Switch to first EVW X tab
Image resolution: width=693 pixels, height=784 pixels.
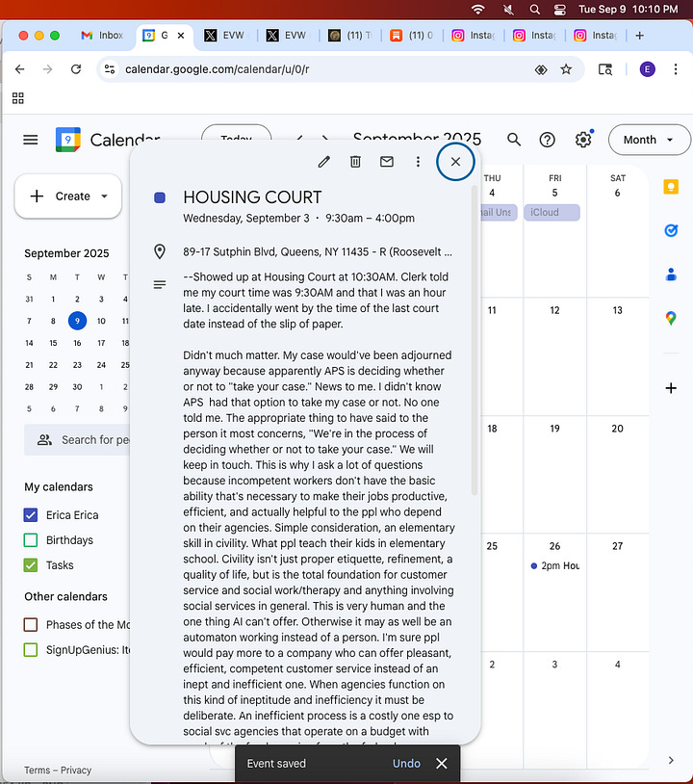(x=225, y=36)
